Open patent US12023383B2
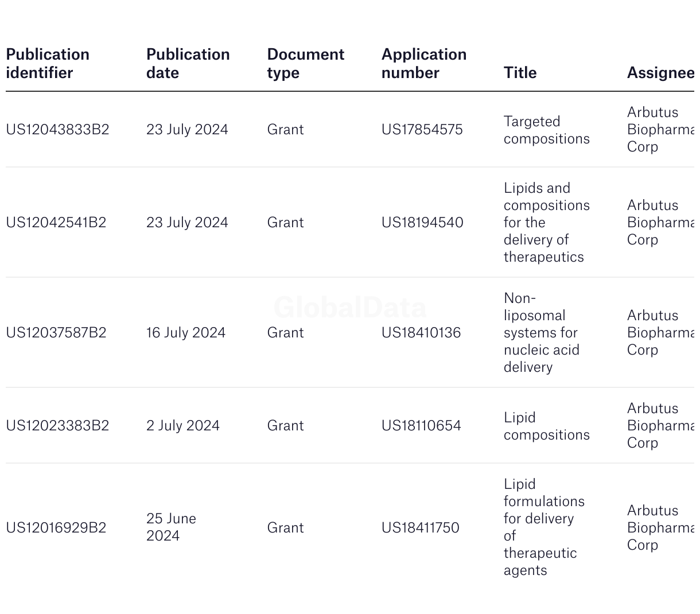This screenshot has height=614, width=700. (57, 426)
